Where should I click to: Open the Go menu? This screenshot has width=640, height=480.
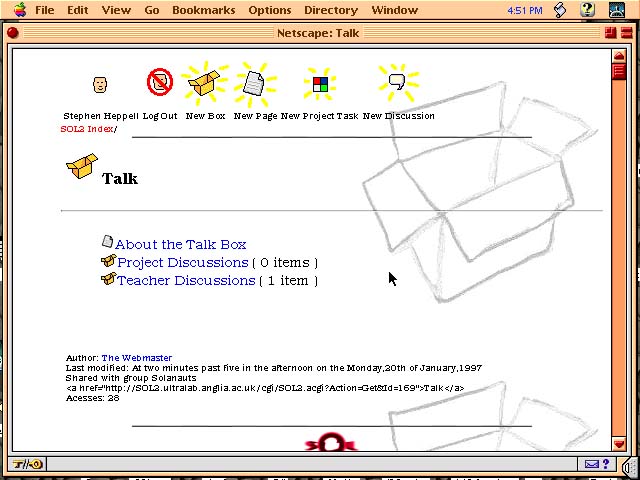point(151,10)
